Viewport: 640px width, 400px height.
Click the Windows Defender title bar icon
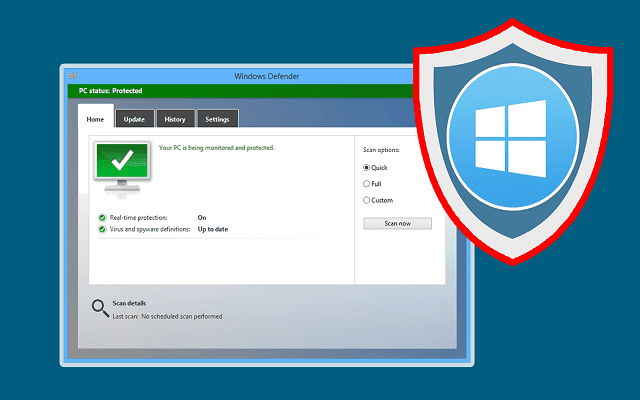point(73,76)
